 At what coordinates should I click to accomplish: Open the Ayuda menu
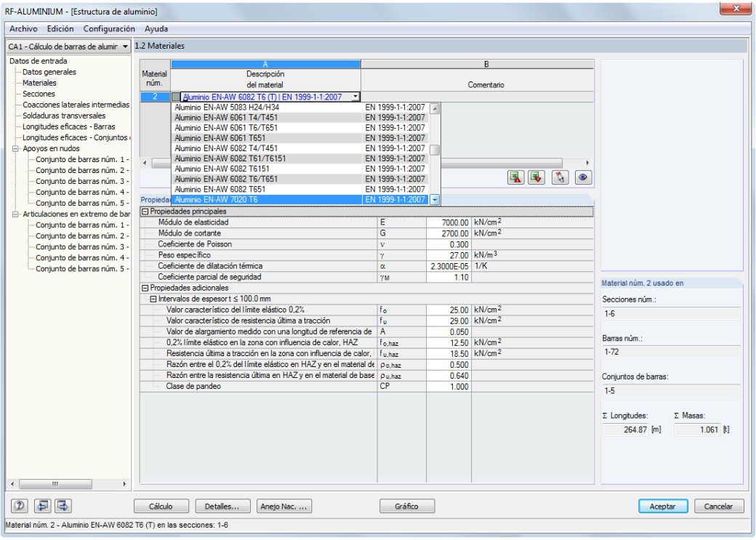(156, 29)
